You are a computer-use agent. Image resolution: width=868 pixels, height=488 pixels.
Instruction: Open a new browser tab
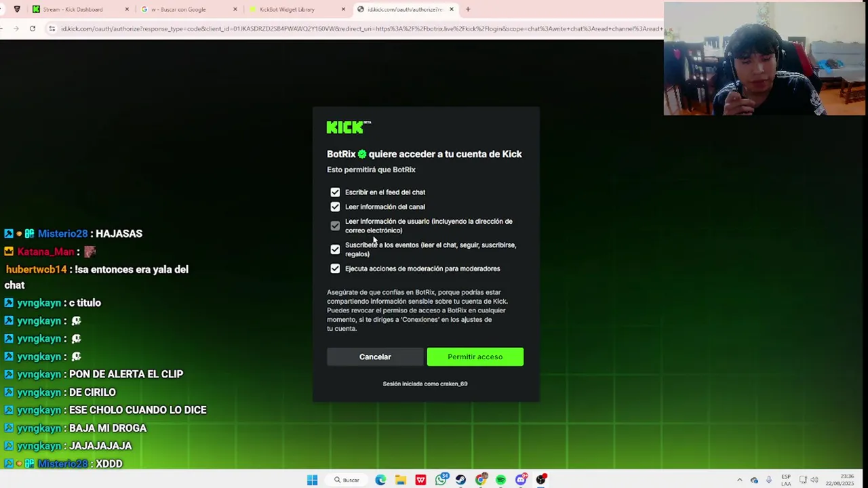(468, 9)
